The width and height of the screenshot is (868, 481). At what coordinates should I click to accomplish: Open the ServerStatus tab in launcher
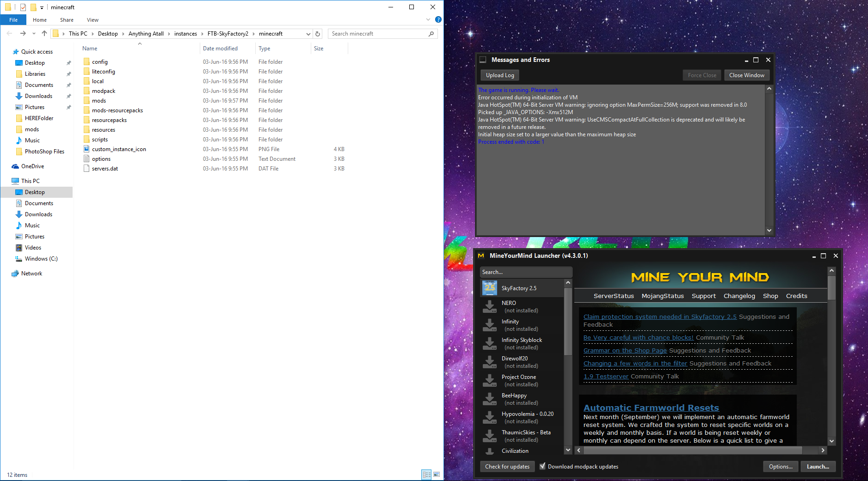[614, 296]
